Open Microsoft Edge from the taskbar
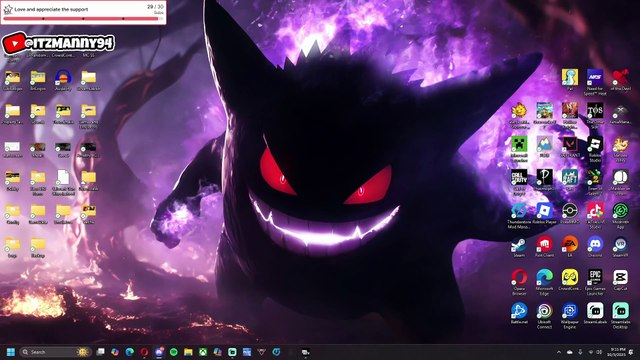Image resolution: width=640 pixels, height=360 pixels. 129,352
